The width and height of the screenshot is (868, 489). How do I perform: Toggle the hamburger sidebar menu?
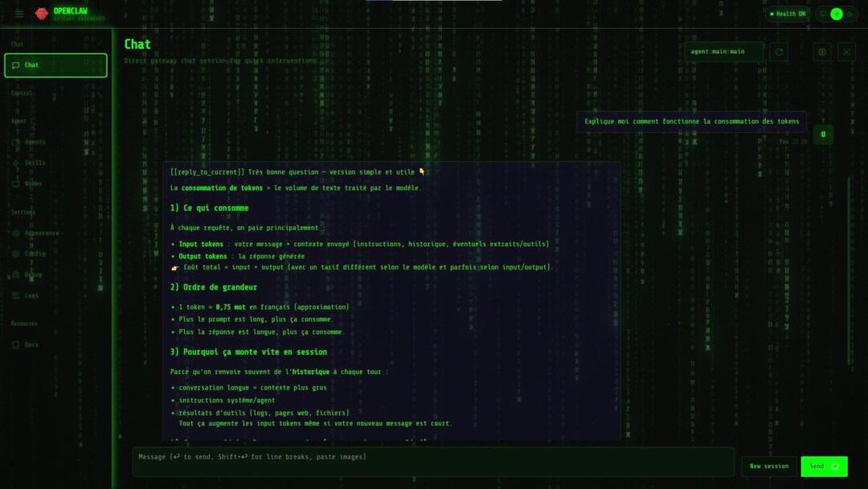pyautogui.click(x=19, y=14)
